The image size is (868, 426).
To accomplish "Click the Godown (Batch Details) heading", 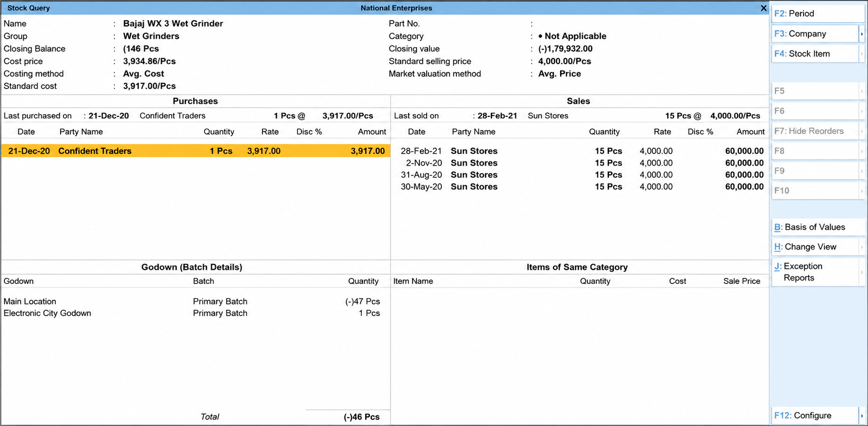I will click(192, 267).
